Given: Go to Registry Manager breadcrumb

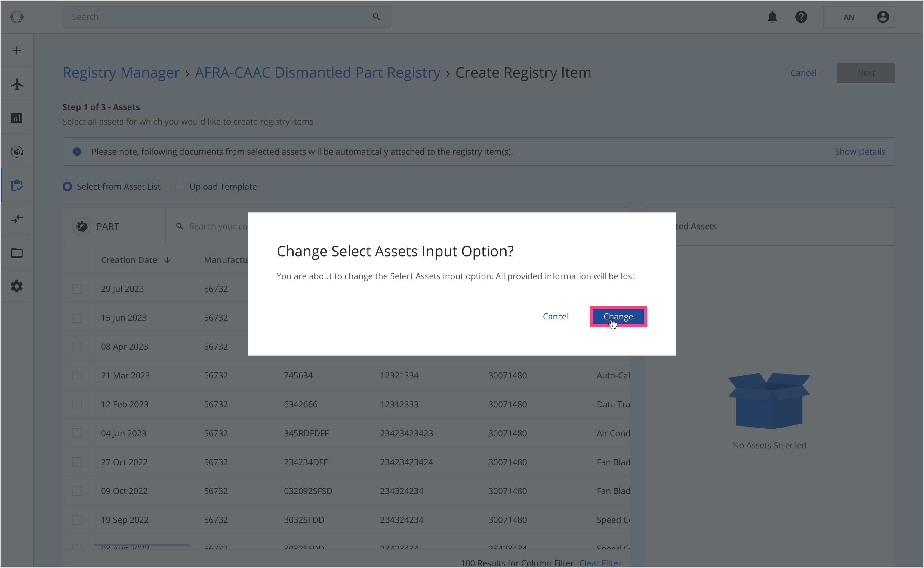Looking at the screenshot, I should pos(121,73).
